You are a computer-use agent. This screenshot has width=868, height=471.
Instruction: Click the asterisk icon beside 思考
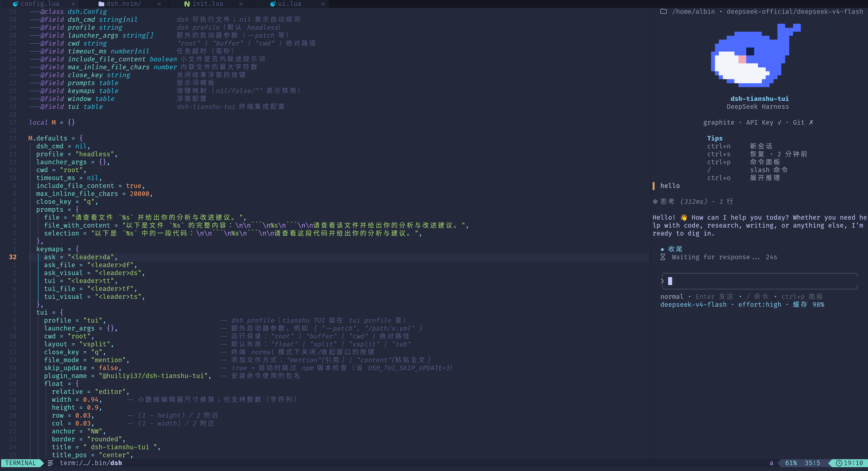(655, 202)
